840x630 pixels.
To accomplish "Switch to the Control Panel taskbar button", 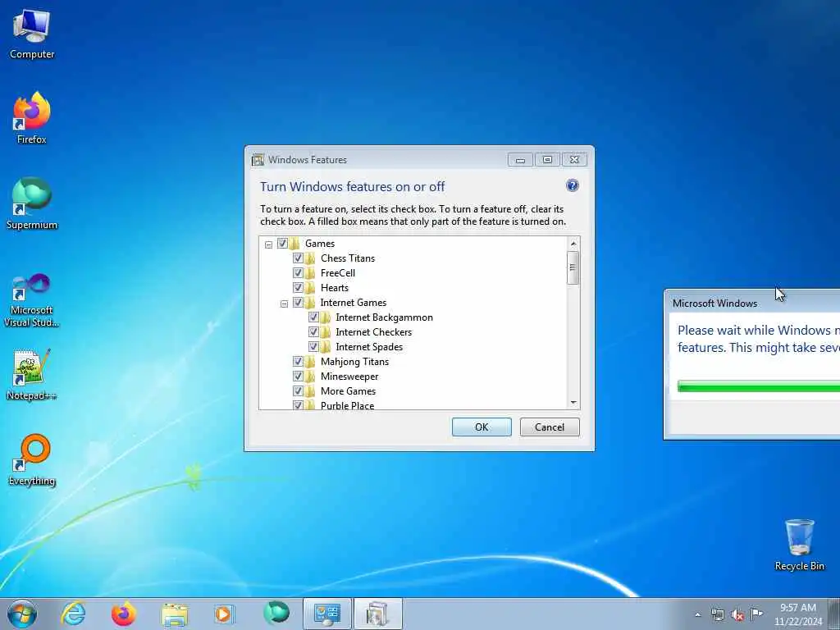I will (326, 614).
